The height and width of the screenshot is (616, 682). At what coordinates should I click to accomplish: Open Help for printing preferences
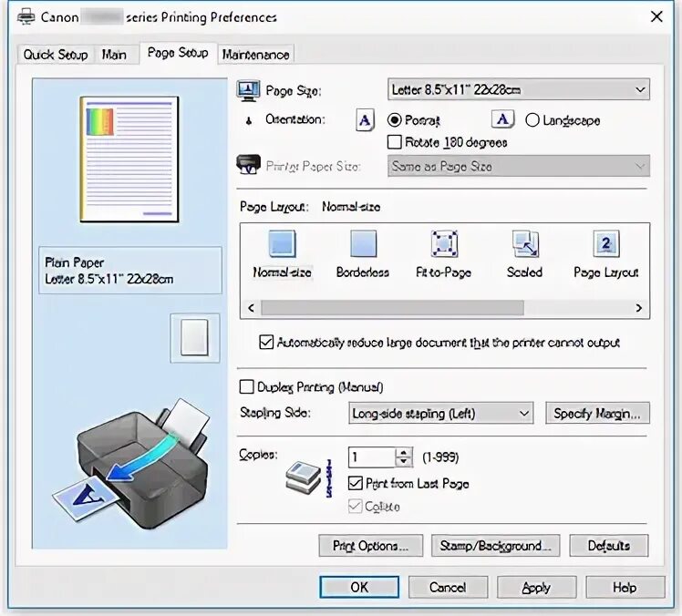(x=625, y=588)
